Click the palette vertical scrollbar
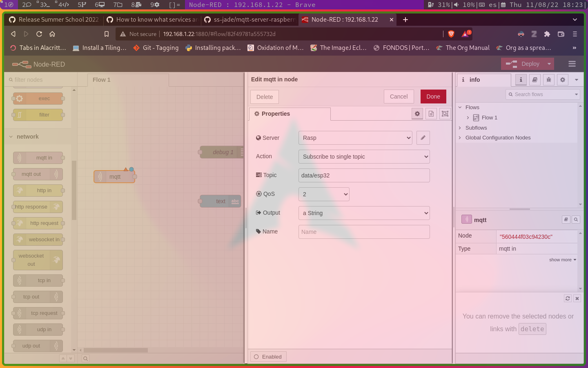Image resolution: width=588 pixels, height=368 pixels. click(74, 190)
